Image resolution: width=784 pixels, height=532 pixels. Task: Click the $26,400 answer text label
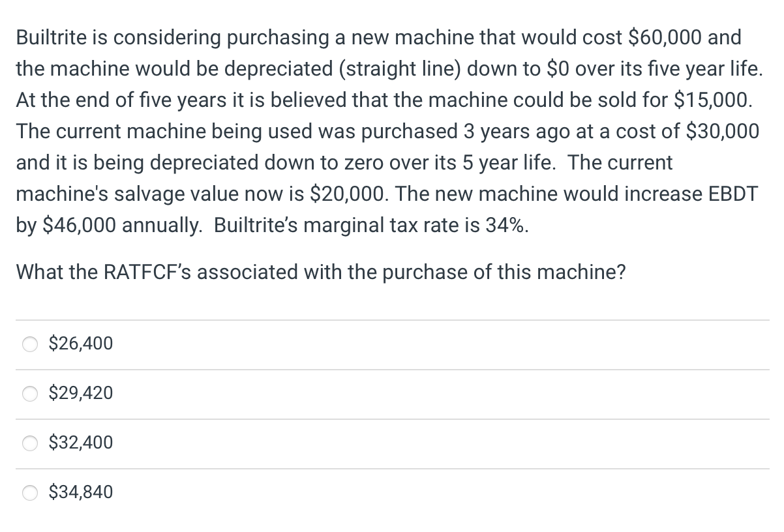point(79,343)
